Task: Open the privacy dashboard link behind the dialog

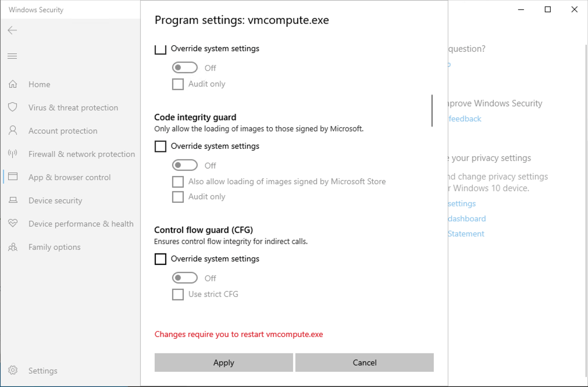Action: tap(467, 218)
